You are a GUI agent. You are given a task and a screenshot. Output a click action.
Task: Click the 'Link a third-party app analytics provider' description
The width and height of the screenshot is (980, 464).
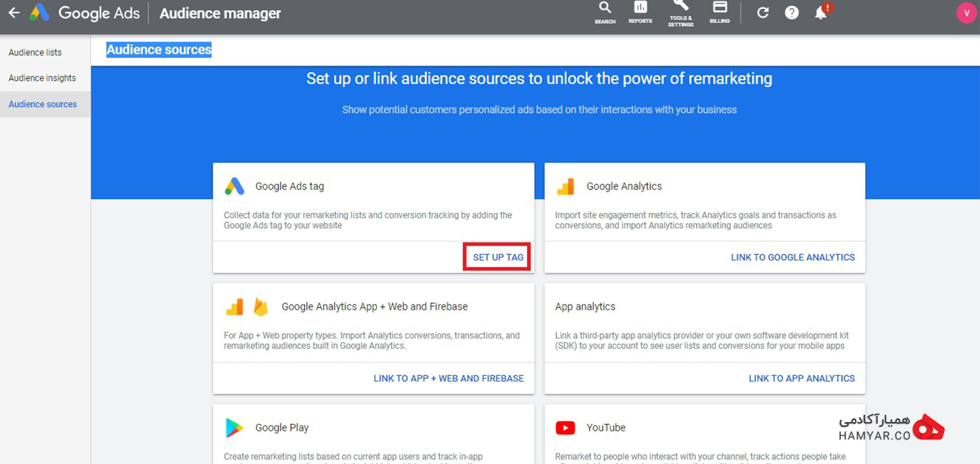(x=702, y=341)
